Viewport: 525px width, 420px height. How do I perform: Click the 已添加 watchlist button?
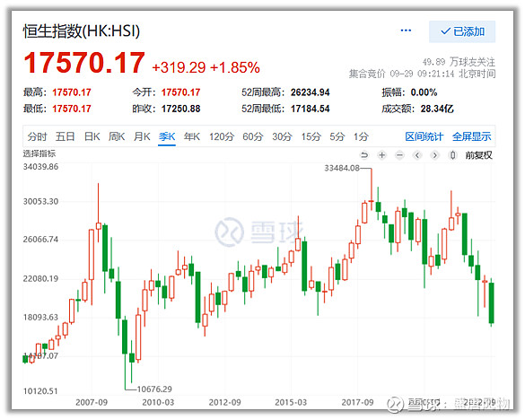tap(462, 31)
